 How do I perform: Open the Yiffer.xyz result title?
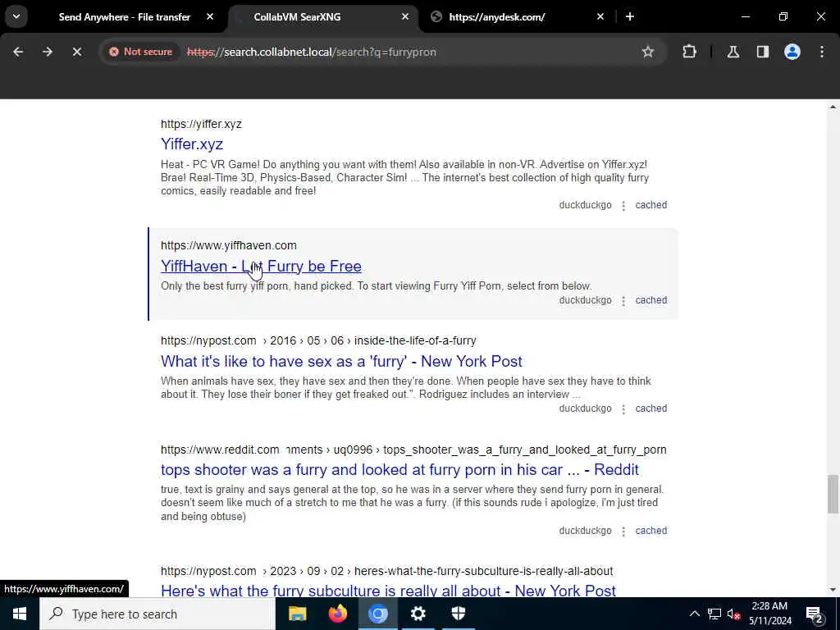(192, 144)
